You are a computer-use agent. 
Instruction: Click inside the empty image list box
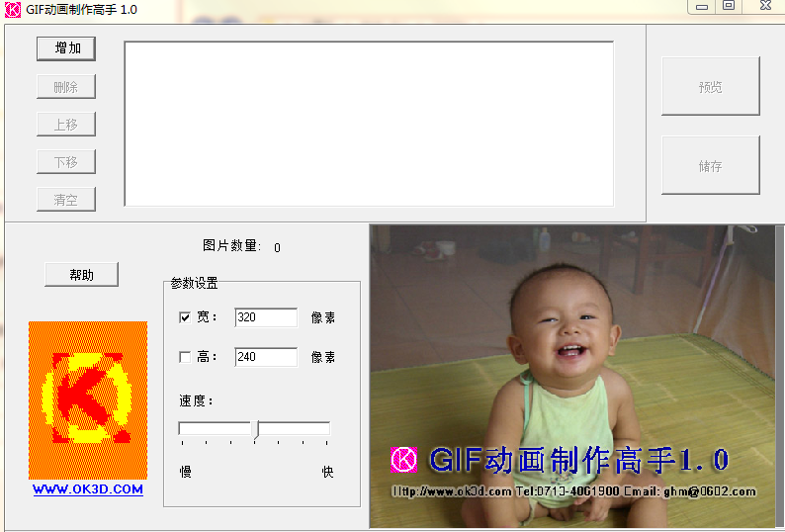[368, 124]
